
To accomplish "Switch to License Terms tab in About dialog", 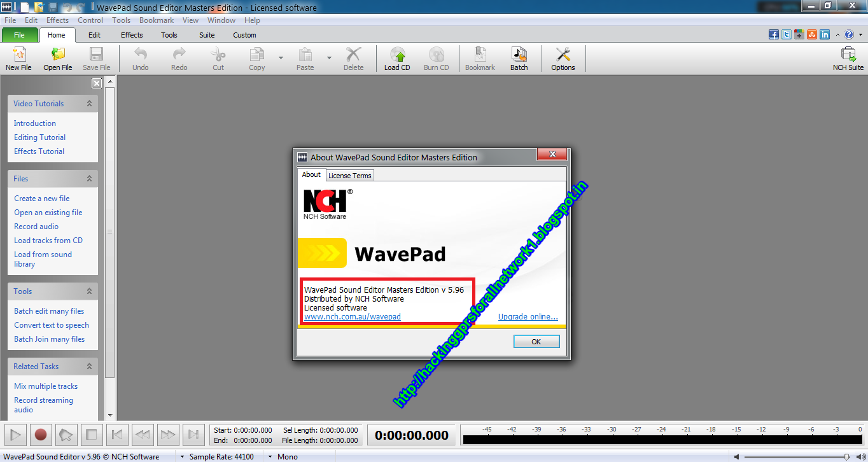I will (x=349, y=176).
